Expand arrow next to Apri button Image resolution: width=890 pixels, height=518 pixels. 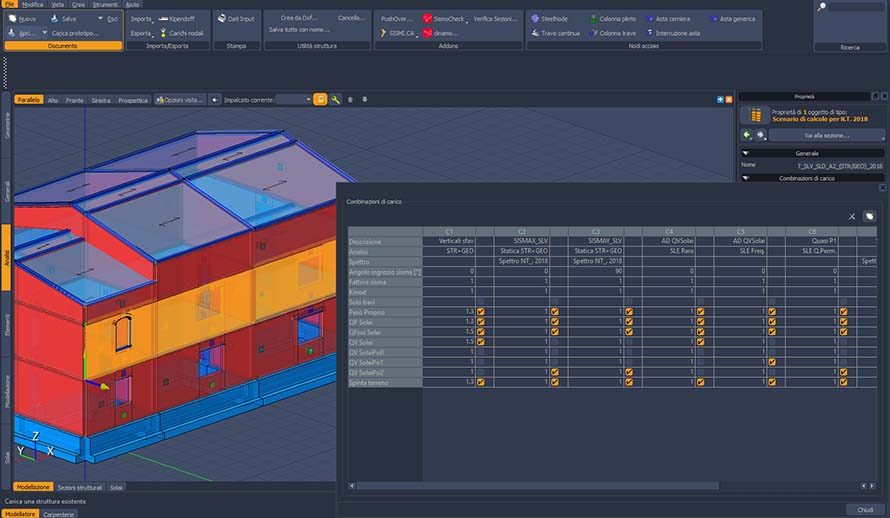[x=45, y=33]
